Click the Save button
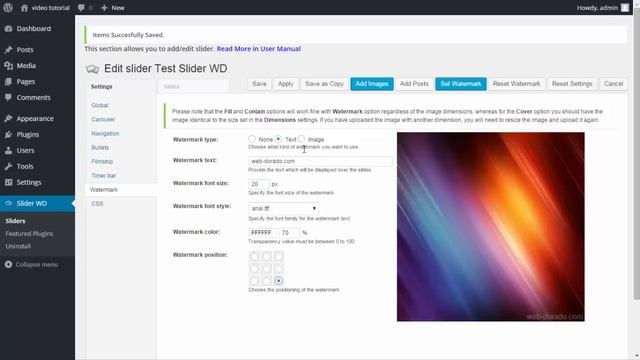This screenshot has height=360, width=640. point(259,84)
